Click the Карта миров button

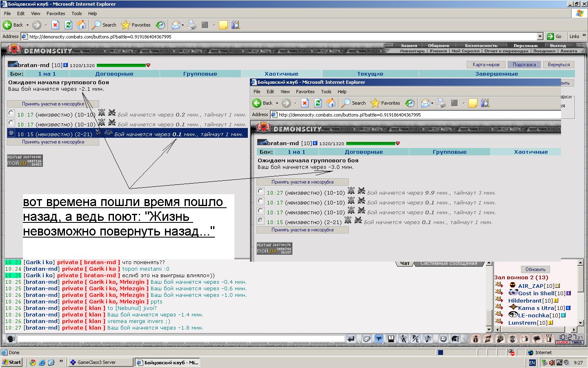click(486, 65)
